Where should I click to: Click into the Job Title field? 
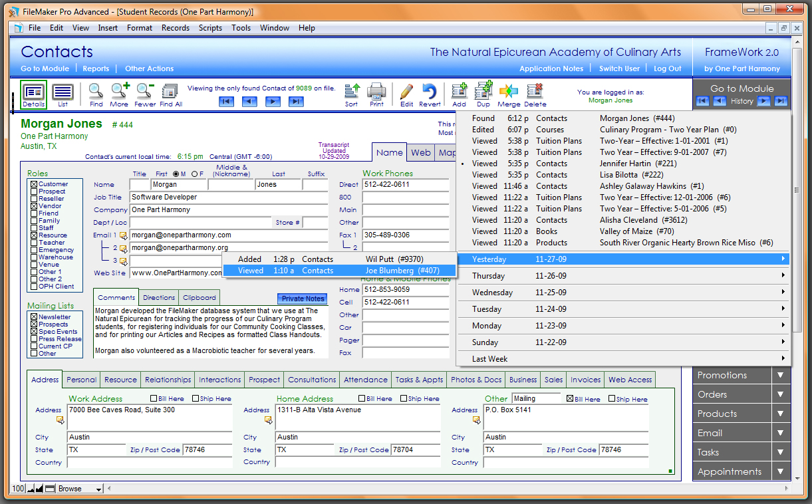pyautogui.click(x=229, y=197)
